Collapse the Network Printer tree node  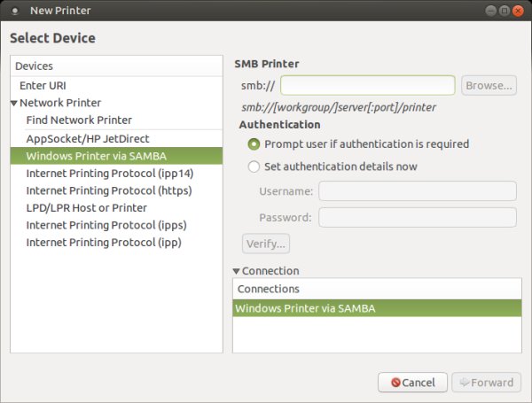14,103
